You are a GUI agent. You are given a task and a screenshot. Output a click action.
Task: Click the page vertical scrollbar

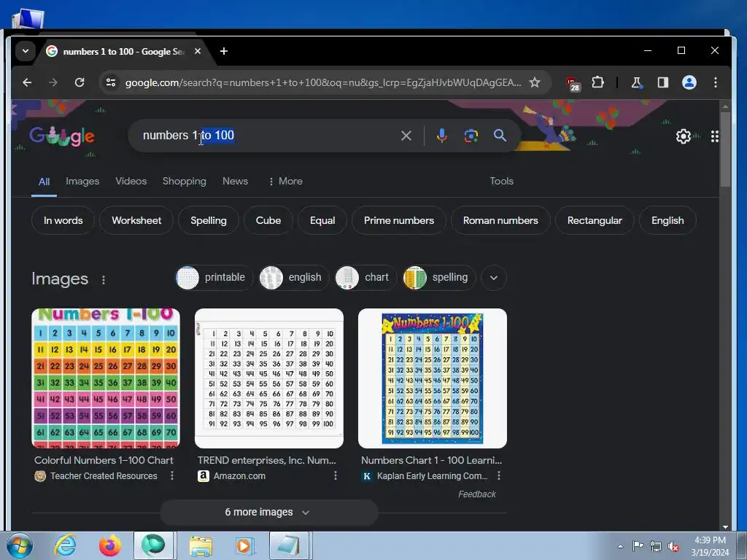coord(725,149)
